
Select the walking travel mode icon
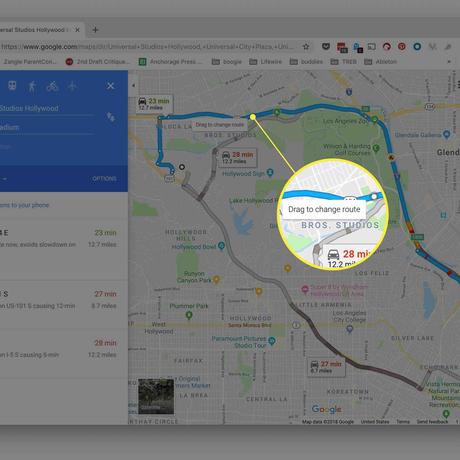32,86
